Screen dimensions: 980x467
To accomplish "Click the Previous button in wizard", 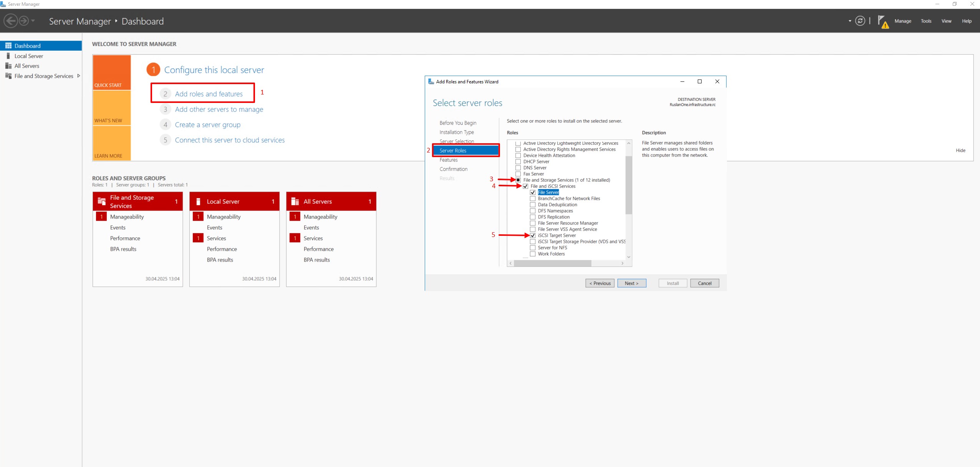I will 600,283.
